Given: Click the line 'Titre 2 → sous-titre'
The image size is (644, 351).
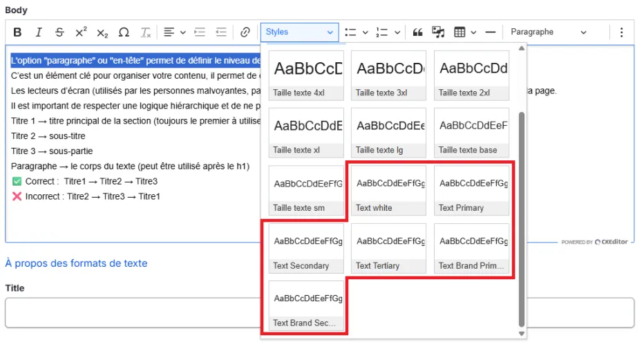Looking at the screenshot, I should (x=48, y=136).
